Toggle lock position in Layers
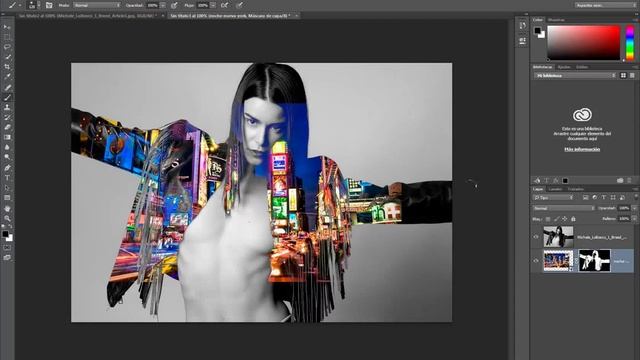This screenshot has height=360, width=640. (x=564, y=219)
